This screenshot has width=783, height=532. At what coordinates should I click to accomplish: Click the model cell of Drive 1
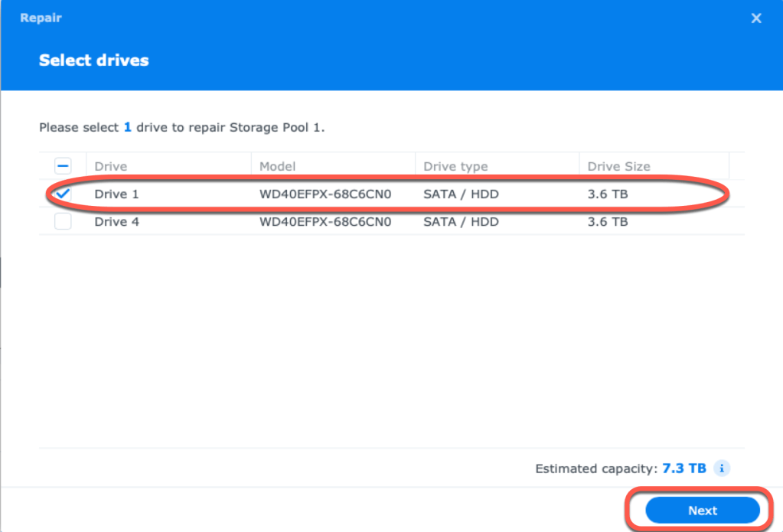[325, 194]
